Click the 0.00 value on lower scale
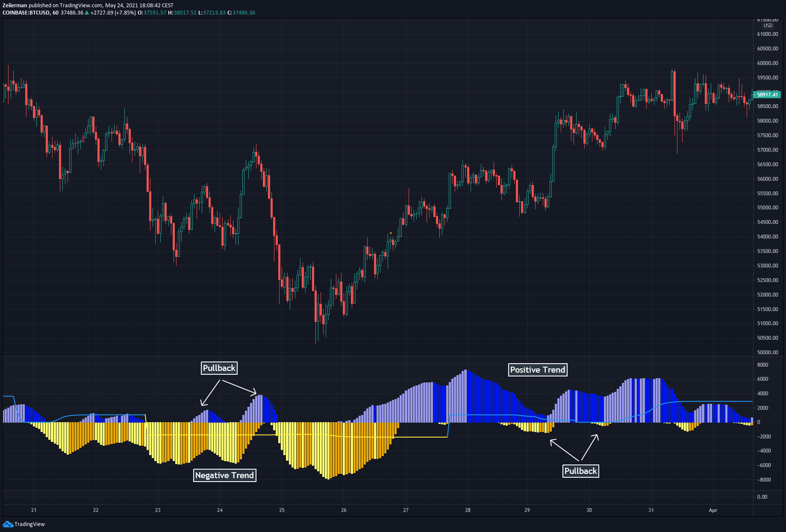This screenshot has height=532, width=786. [x=762, y=497]
